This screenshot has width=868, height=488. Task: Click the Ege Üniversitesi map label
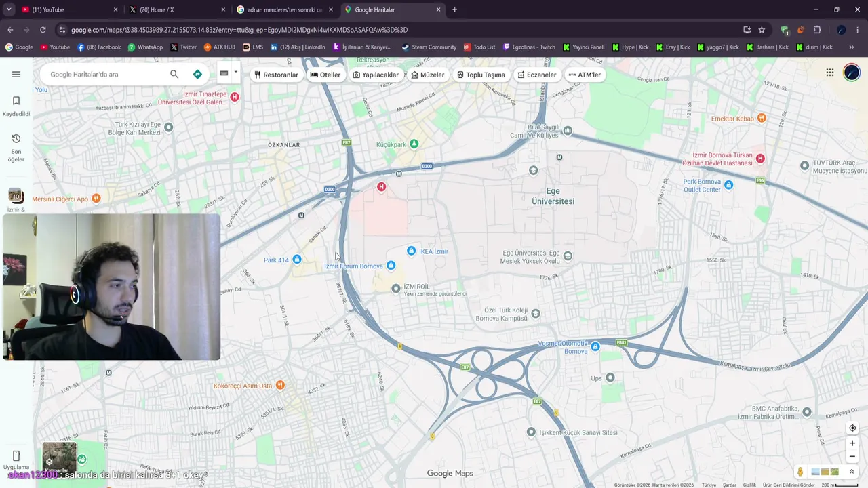tap(553, 197)
